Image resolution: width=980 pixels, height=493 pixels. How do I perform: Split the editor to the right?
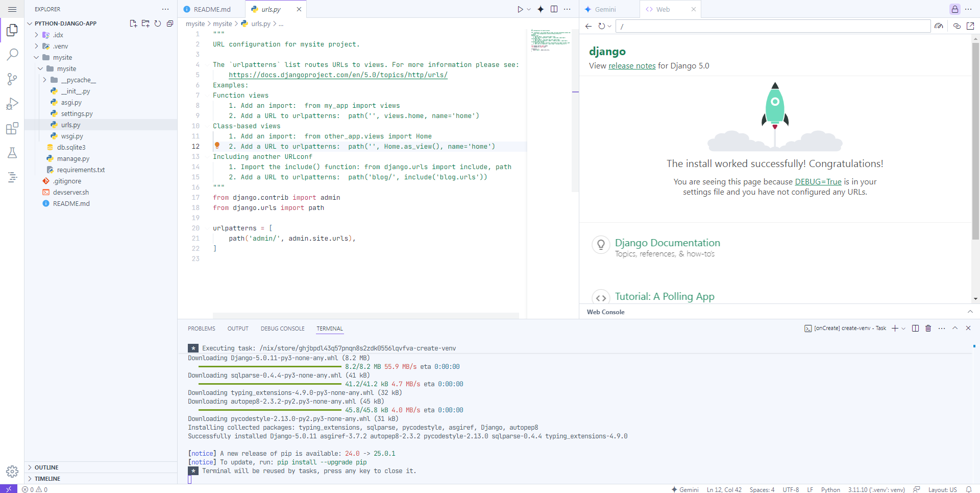pyautogui.click(x=554, y=9)
